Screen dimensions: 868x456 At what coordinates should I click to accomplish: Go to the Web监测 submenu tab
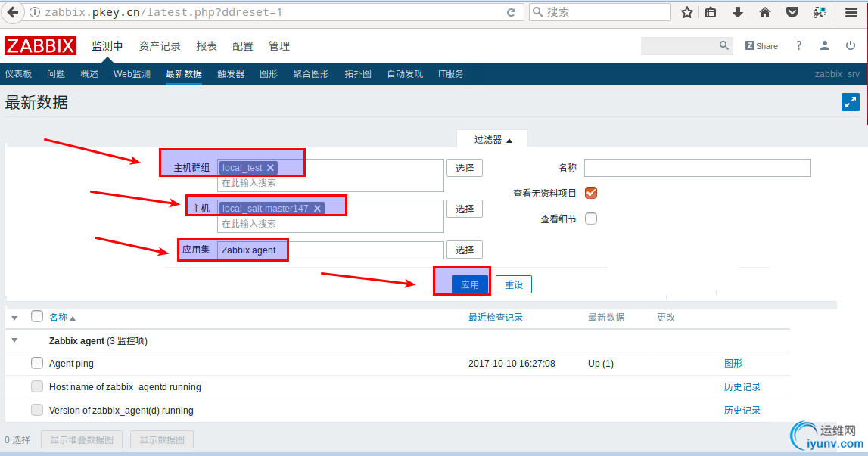[132, 73]
